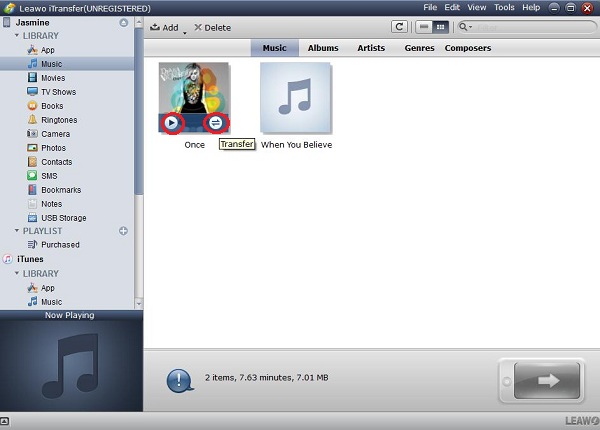
Task: Open the View menu
Action: pos(476,7)
